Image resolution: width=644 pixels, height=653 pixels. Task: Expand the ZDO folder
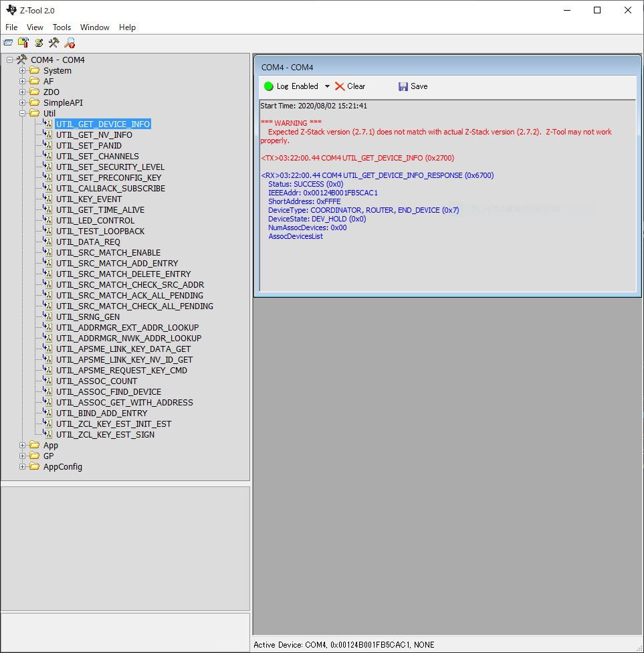[23, 92]
